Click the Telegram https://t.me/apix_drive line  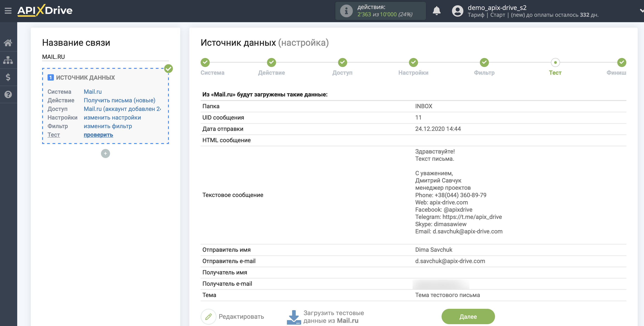(459, 217)
